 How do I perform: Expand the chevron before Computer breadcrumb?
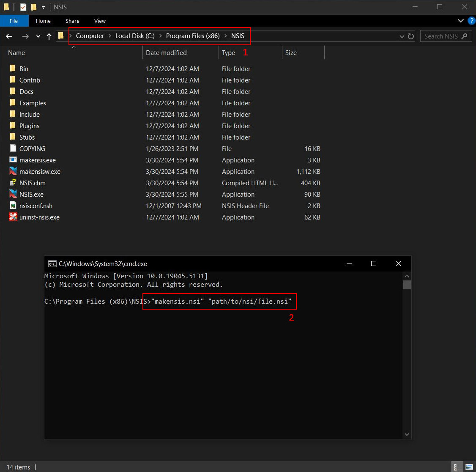coord(70,36)
